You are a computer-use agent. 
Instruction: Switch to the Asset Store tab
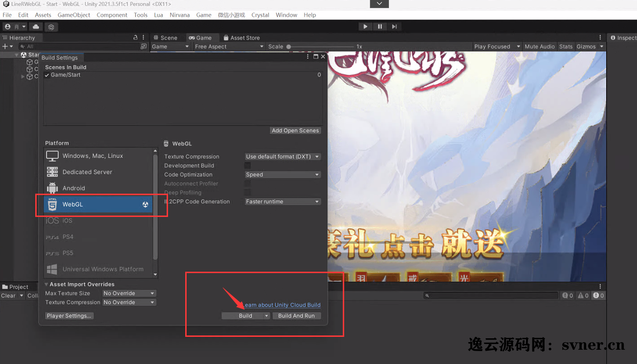(241, 38)
